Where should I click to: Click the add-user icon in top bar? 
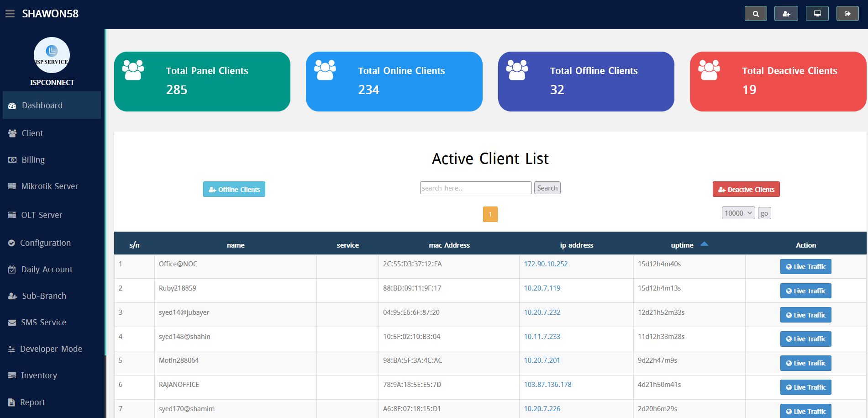point(786,14)
